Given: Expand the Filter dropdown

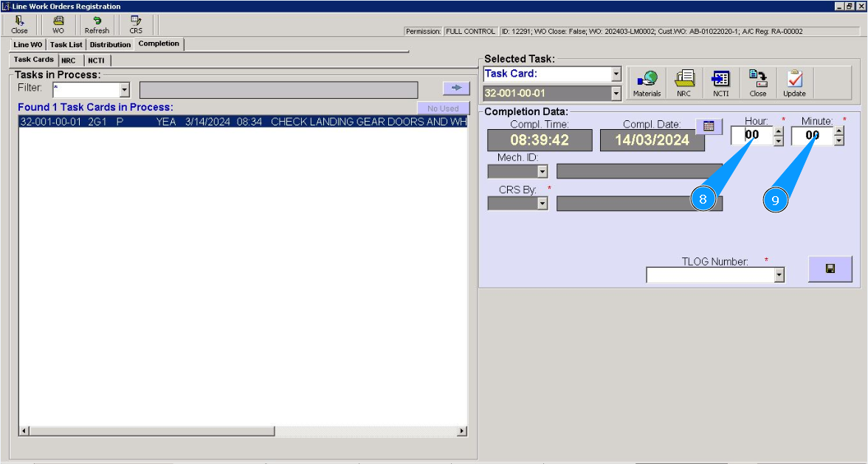Looking at the screenshot, I should coord(125,90).
